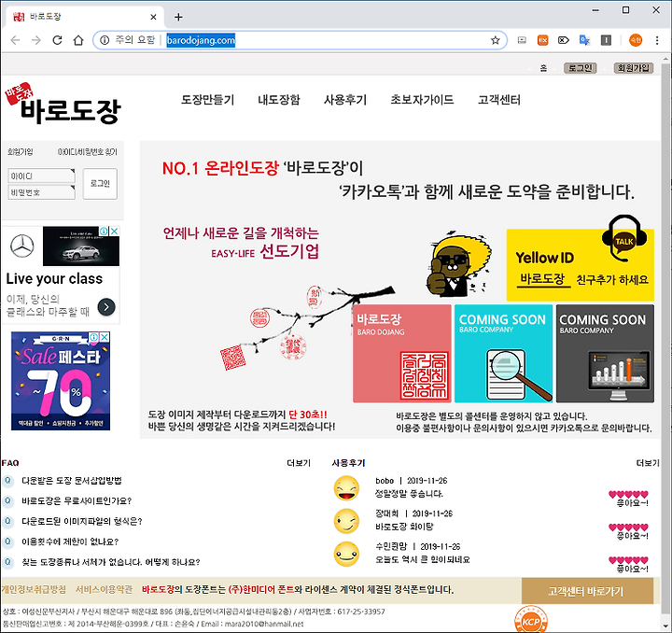Click the Sale 페스타 70% ad banner
The height and width of the screenshot is (633, 672).
click(x=61, y=381)
